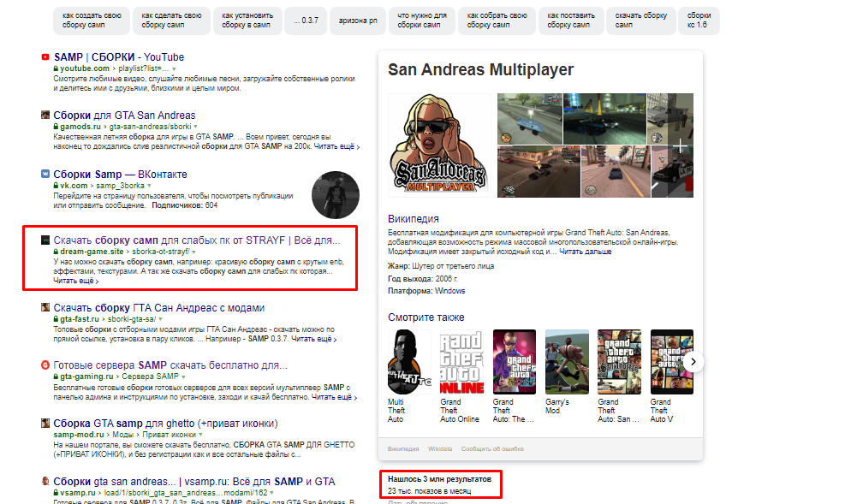
Task: Click the samp-mod.ru favicon beside Сборка GTA samp для ghetto
Action: [x=45, y=424]
